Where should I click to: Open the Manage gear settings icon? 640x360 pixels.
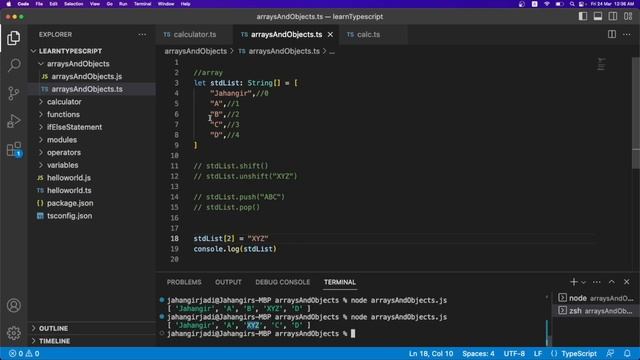click(x=13, y=333)
